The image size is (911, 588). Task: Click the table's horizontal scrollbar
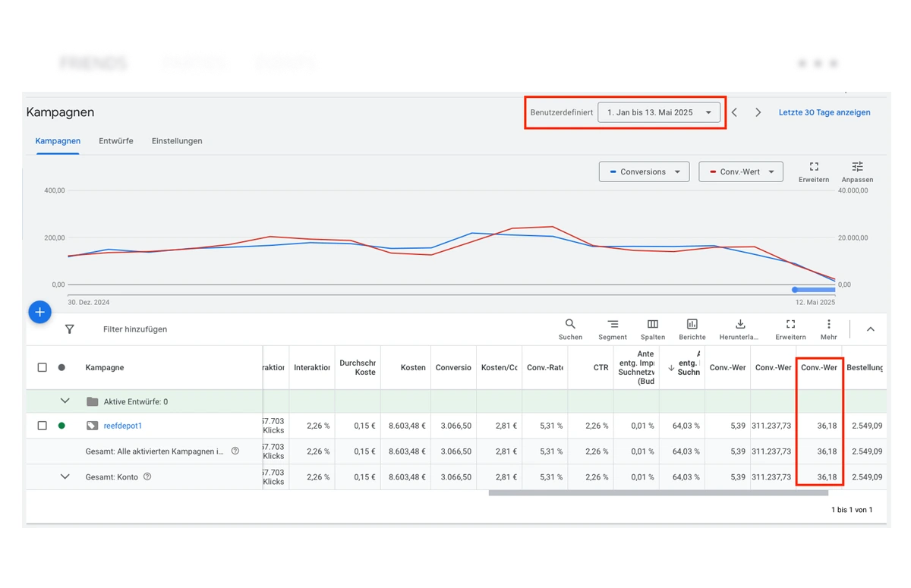(x=658, y=493)
